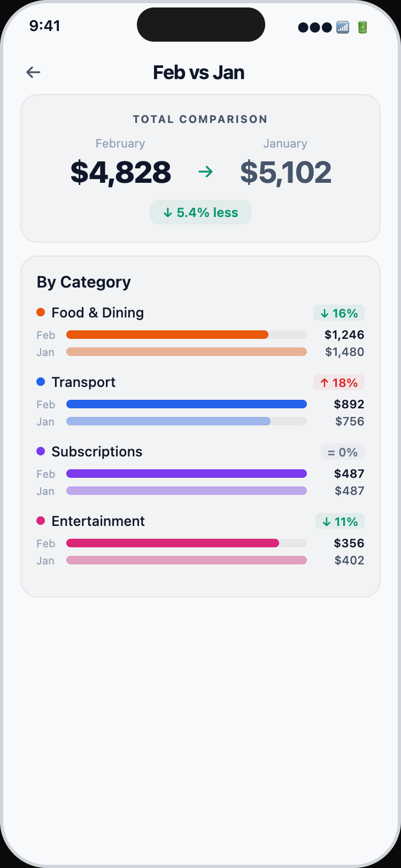Tap the Subscriptions 0% change badge
The image size is (401, 868).
tap(343, 452)
